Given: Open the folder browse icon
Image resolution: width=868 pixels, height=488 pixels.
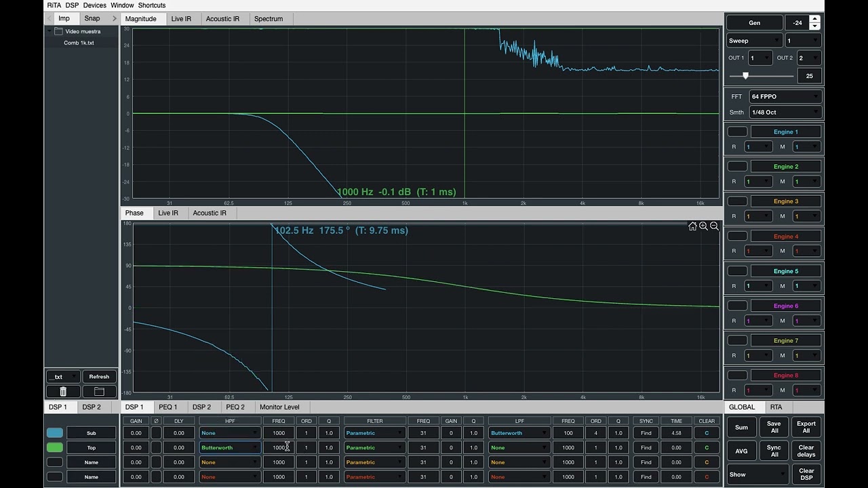Looking at the screenshot, I should pyautogui.click(x=99, y=391).
